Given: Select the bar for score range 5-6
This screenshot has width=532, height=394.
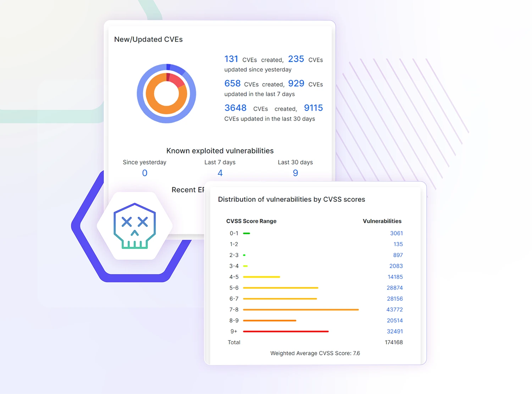Looking at the screenshot, I should 281,288.
